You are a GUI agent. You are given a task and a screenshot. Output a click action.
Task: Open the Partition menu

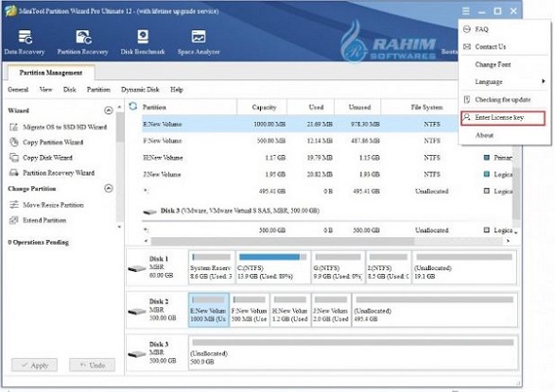point(98,90)
